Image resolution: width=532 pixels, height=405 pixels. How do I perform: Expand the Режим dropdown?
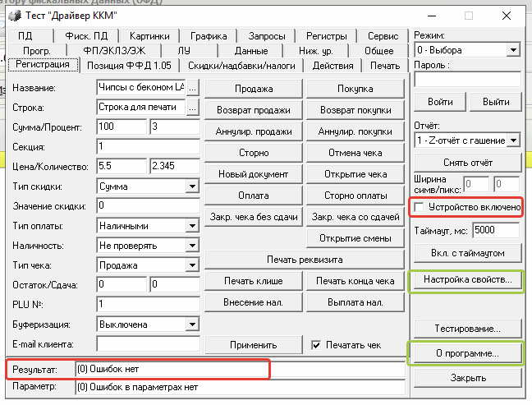[514, 50]
